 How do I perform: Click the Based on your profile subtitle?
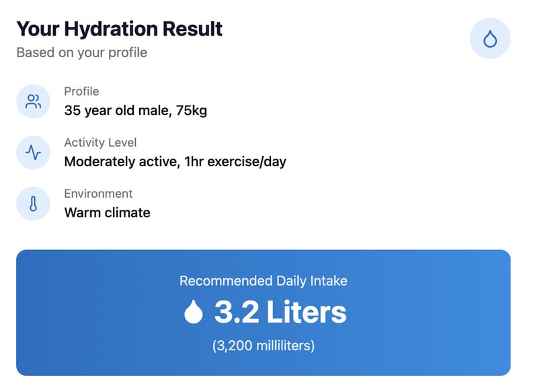81,52
